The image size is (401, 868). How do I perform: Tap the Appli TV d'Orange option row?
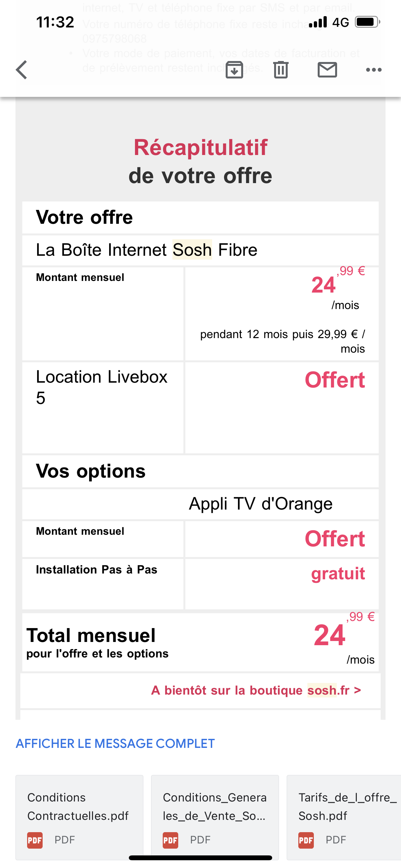coord(261,504)
